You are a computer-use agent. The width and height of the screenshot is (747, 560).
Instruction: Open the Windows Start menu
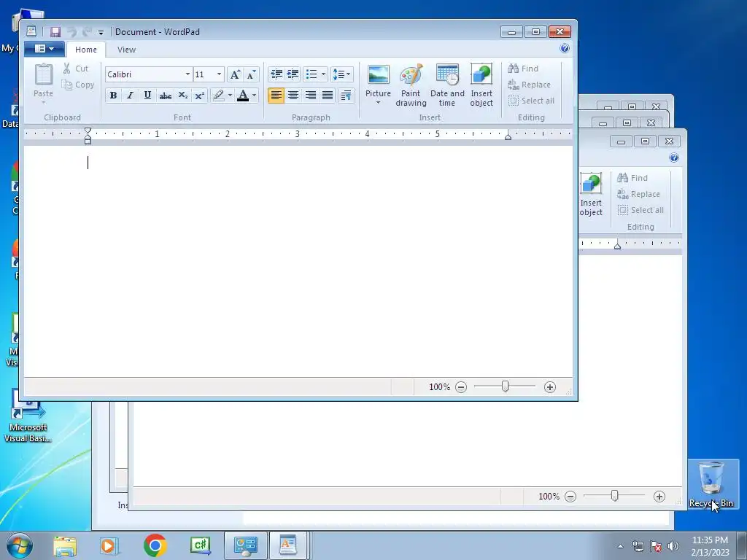[20, 545]
